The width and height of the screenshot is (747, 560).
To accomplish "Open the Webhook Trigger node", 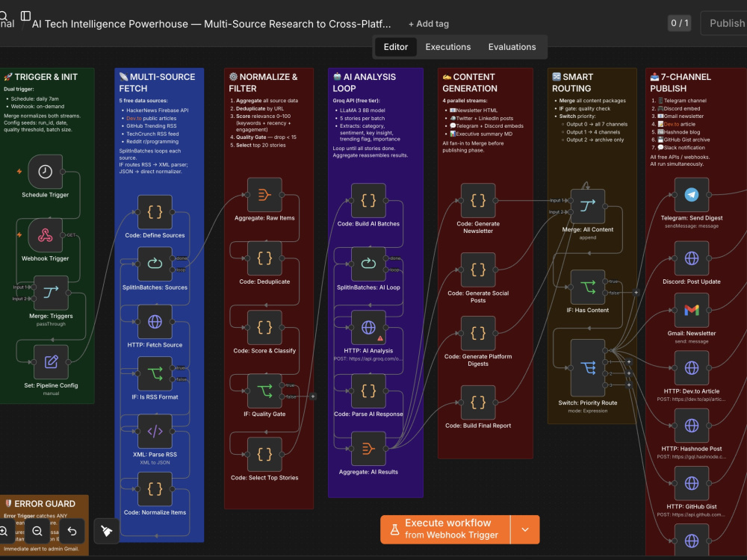I will tap(46, 235).
